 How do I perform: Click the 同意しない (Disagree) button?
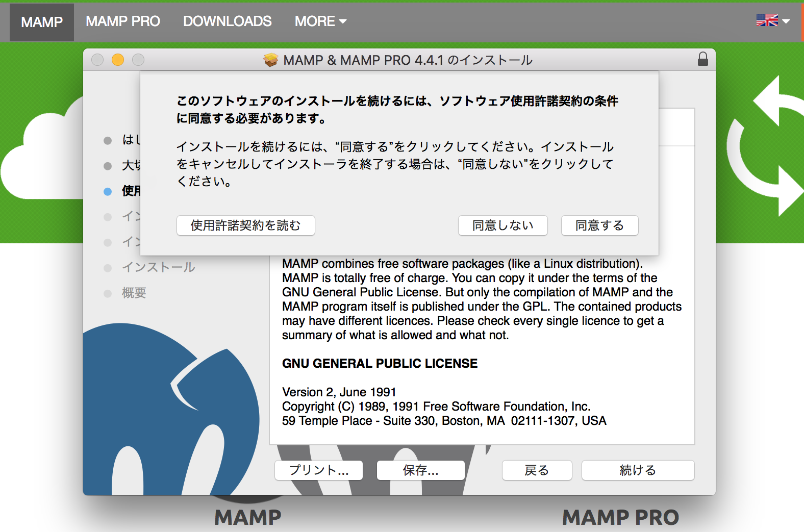point(503,225)
